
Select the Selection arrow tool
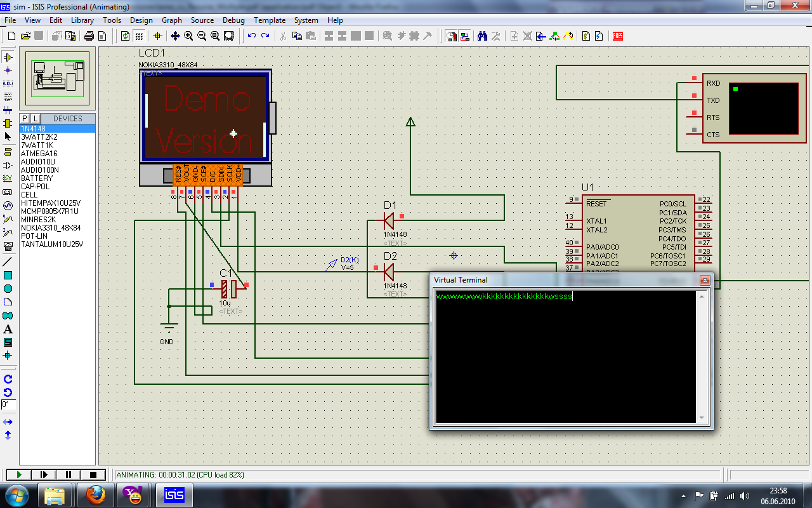point(8,137)
